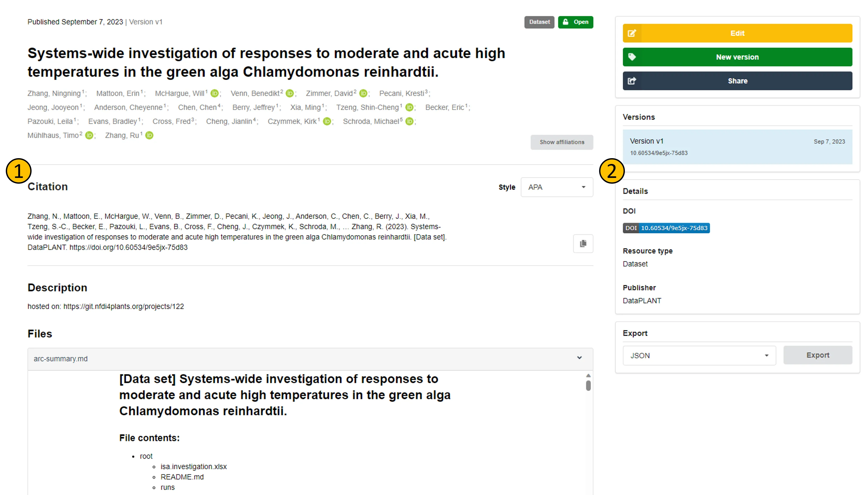Click the Share button
Screen dimensions: 868x495
(x=737, y=81)
